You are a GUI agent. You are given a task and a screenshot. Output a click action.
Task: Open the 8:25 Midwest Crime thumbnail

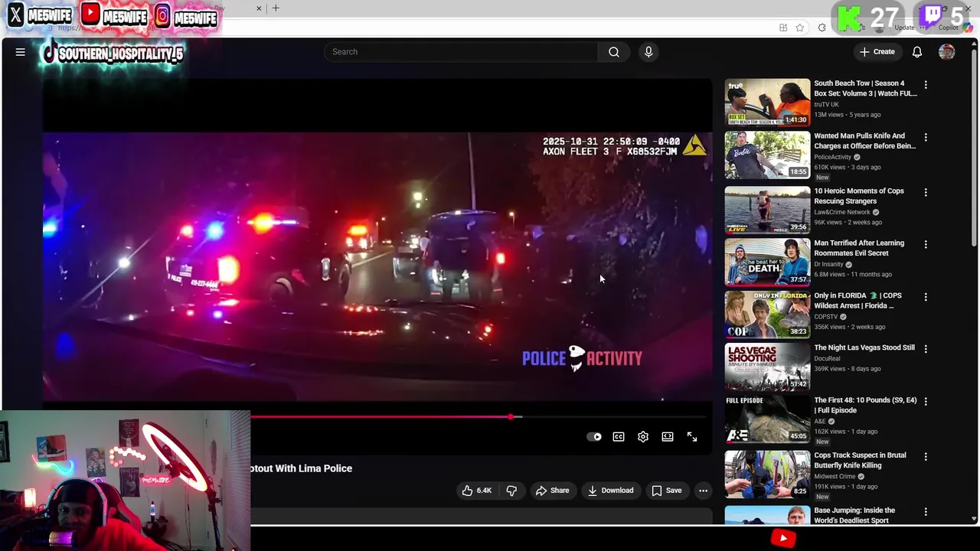(767, 474)
